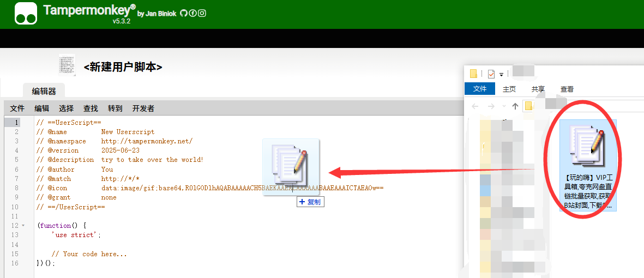This screenshot has height=278, width=644.
Task: Open the 开发者 menu
Action: pos(143,108)
